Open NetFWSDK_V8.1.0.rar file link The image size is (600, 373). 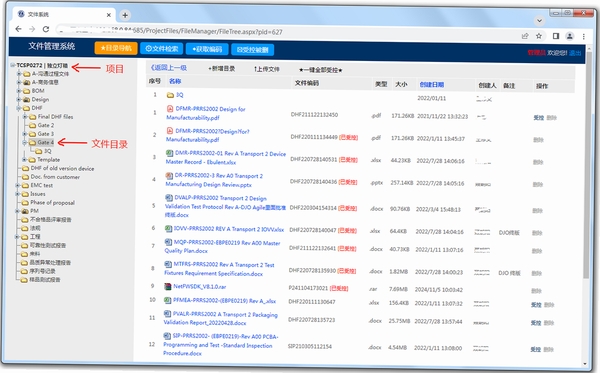point(199,287)
